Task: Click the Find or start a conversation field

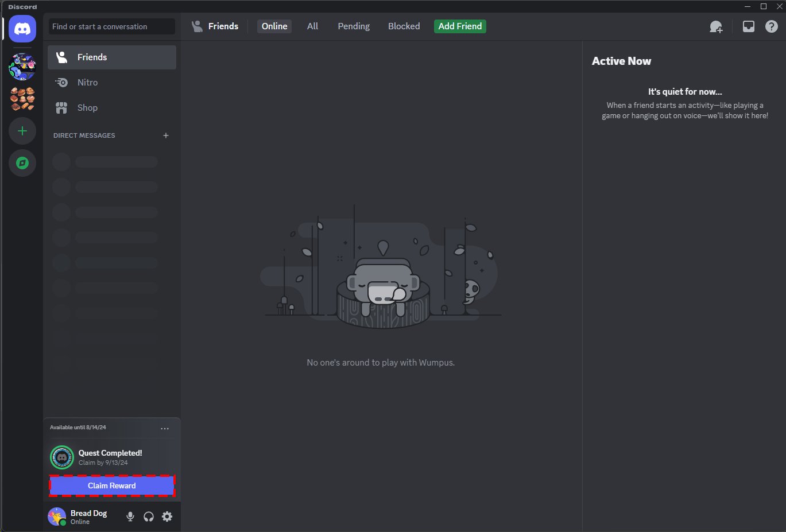Action: point(112,26)
